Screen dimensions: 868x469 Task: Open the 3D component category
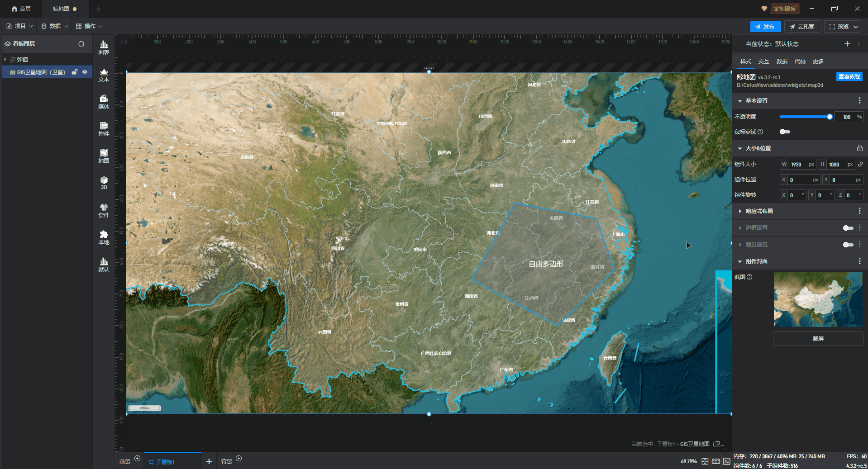[x=104, y=183]
